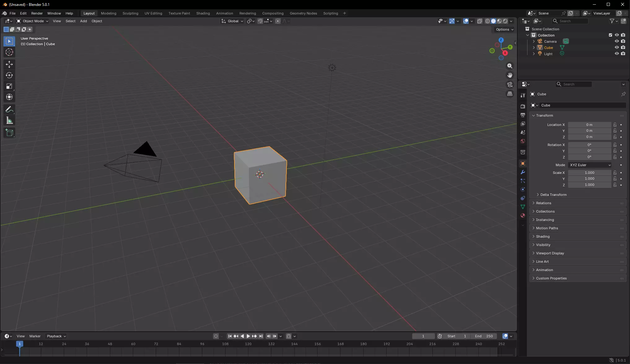630x364 pixels.
Task: Click the Location X value field
Action: click(589, 125)
